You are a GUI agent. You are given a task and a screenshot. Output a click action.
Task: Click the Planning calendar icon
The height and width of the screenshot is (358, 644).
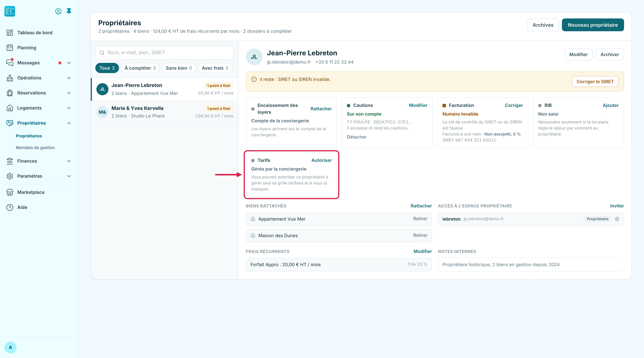(10, 48)
